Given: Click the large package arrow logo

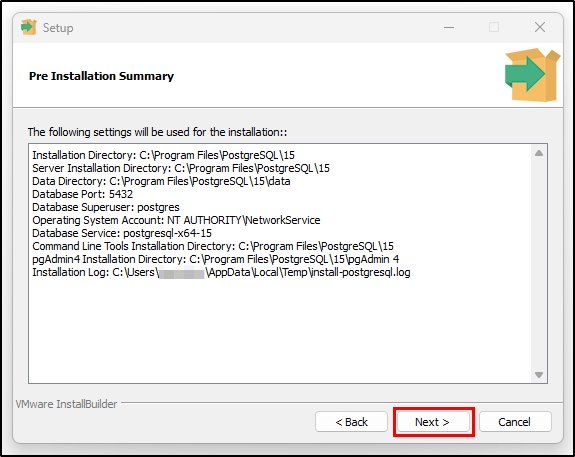Looking at the screenshot, I should pyautogui.click(x=532, y=75).
